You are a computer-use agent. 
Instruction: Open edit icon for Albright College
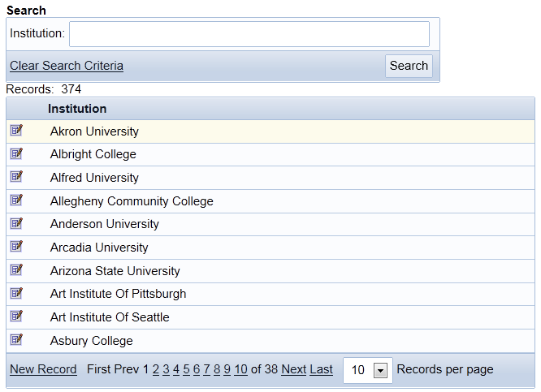click(x=16, y=153)
